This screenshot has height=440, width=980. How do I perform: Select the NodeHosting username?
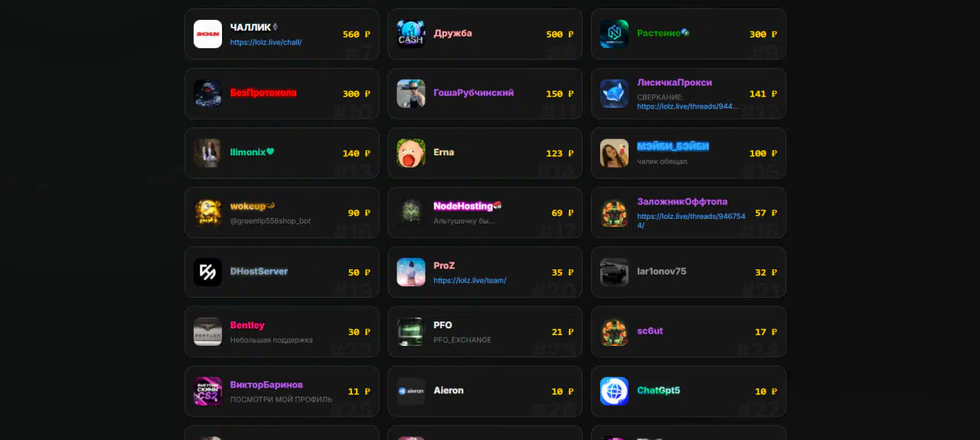click(x=463, y=206)
